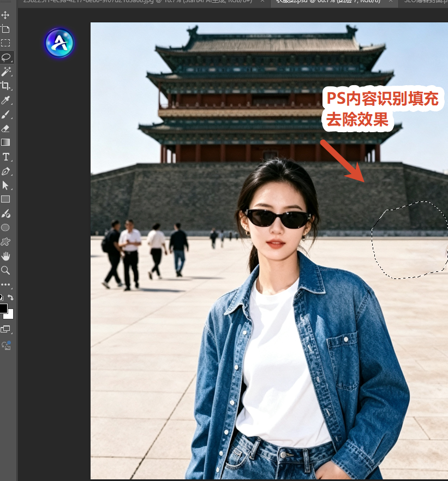Choose the Hand tool
Image resolution: width=448 pixels, height=481 pixels.
click(x=5, y=256)
